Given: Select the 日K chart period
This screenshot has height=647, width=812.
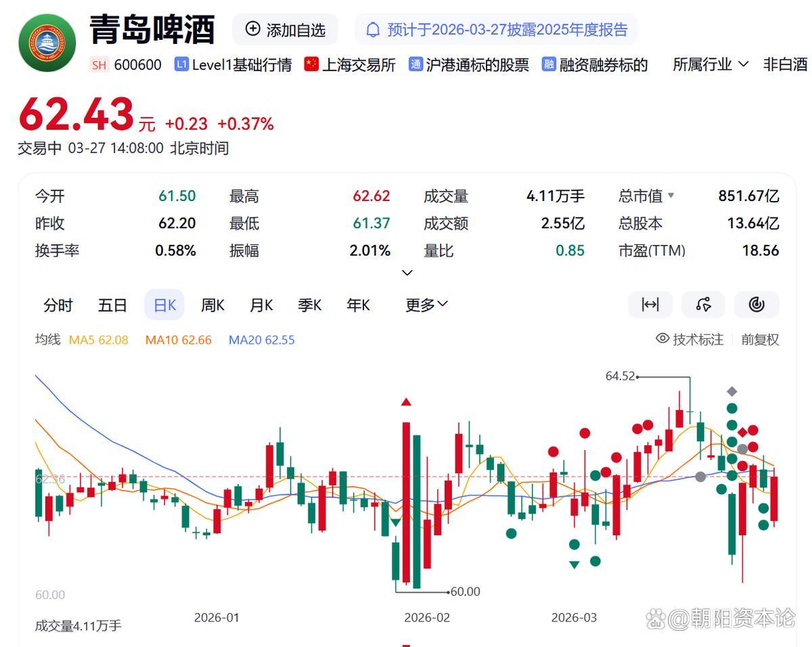Looking at the screenshot, I should coord(164,305).
